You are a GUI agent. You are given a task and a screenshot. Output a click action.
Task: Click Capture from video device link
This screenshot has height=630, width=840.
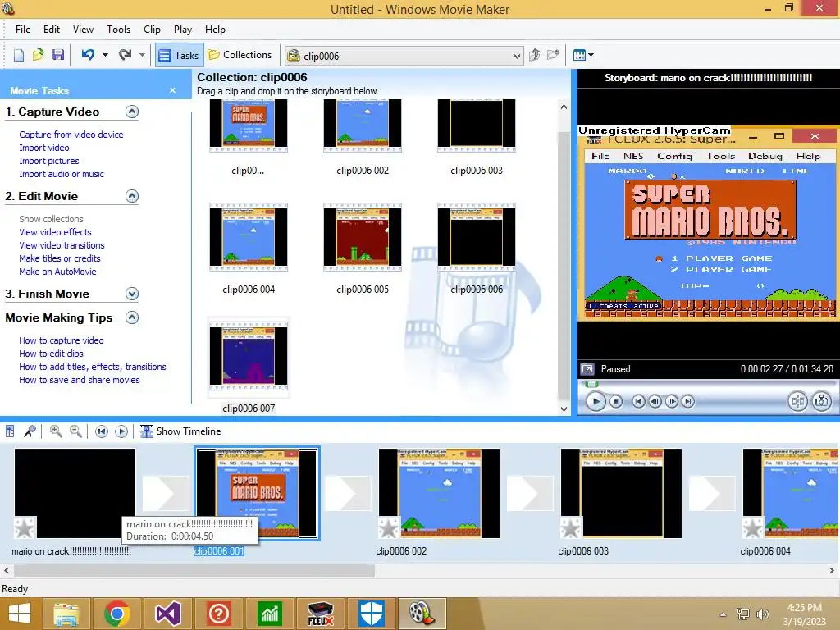(71, 135)
